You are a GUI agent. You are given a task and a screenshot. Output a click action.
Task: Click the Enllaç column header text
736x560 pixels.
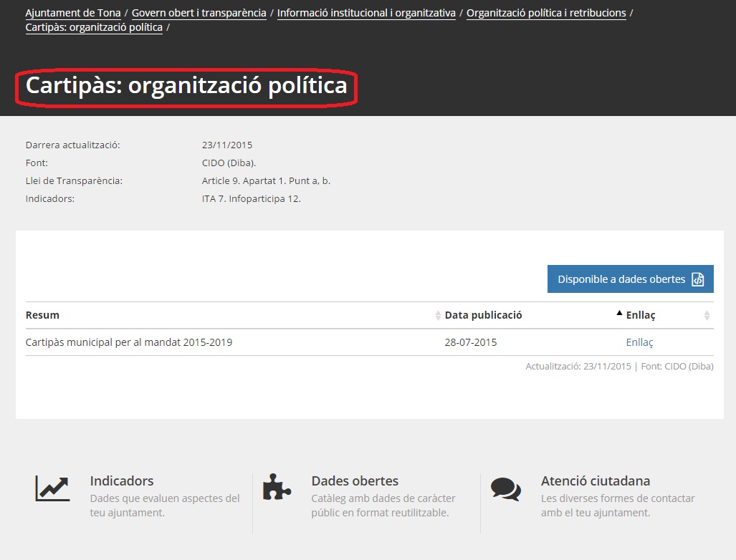tap(641, 315)
